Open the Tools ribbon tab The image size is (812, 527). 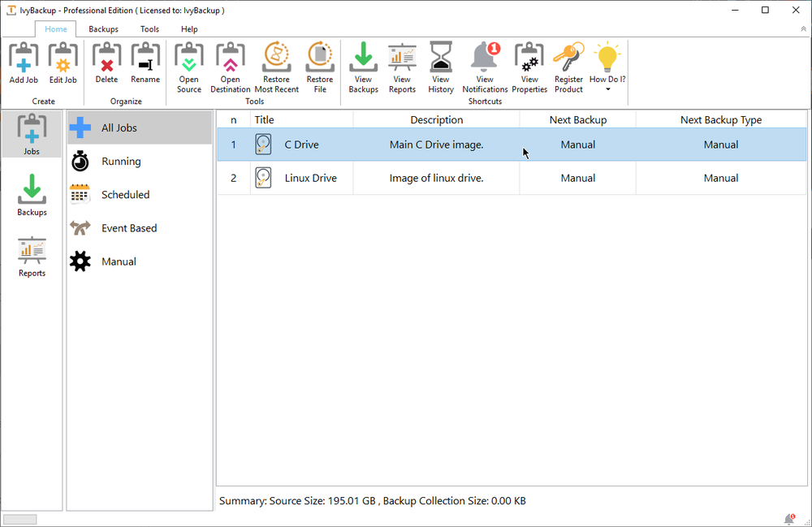(x=149, y=29)
